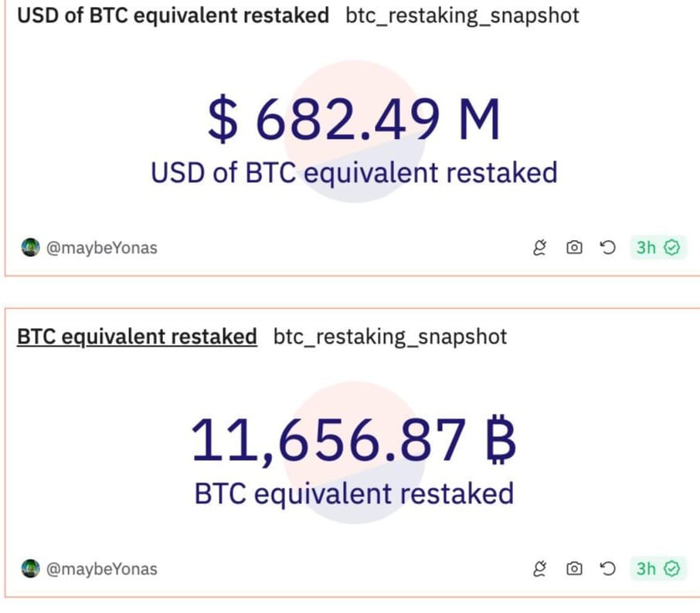Click 'BTC equivalent restaked' caption under the bitcoin counter
This screenshot has height=613, width=700.
[354, 493]
